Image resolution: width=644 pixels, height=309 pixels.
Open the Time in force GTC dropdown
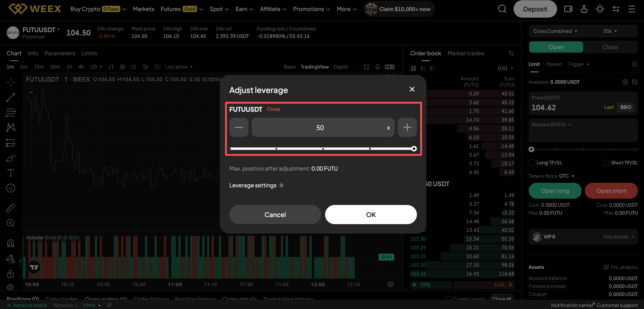(x=567, y=176)
